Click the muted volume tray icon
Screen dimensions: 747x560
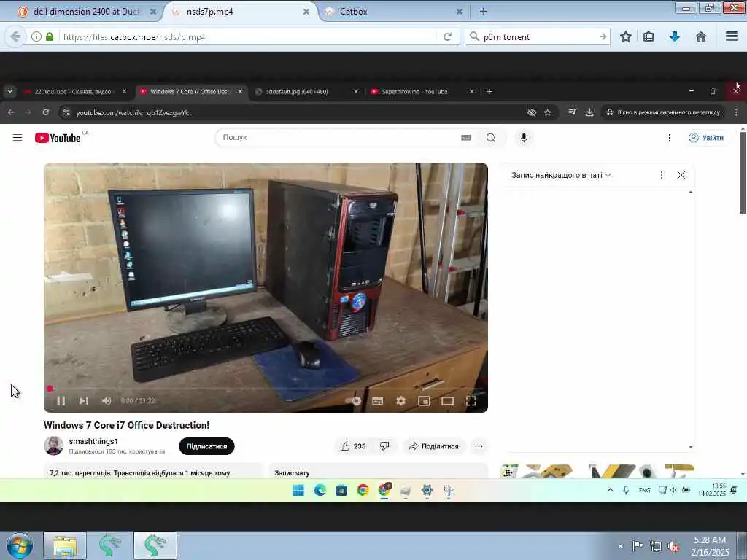click(673, 547)
